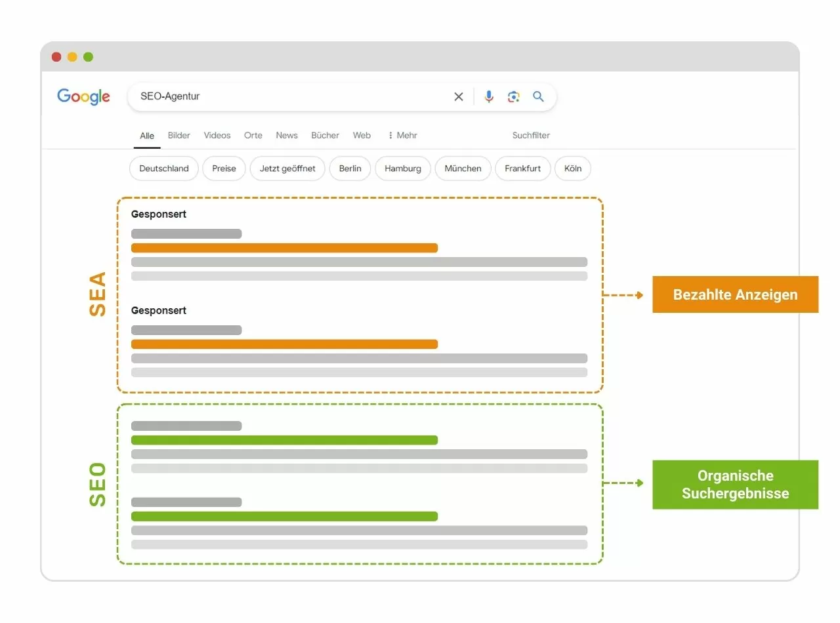Clear the search text with X icon
Image resolution: width=840 pixels, height=623 pixels.
click(x=459, y=97)
